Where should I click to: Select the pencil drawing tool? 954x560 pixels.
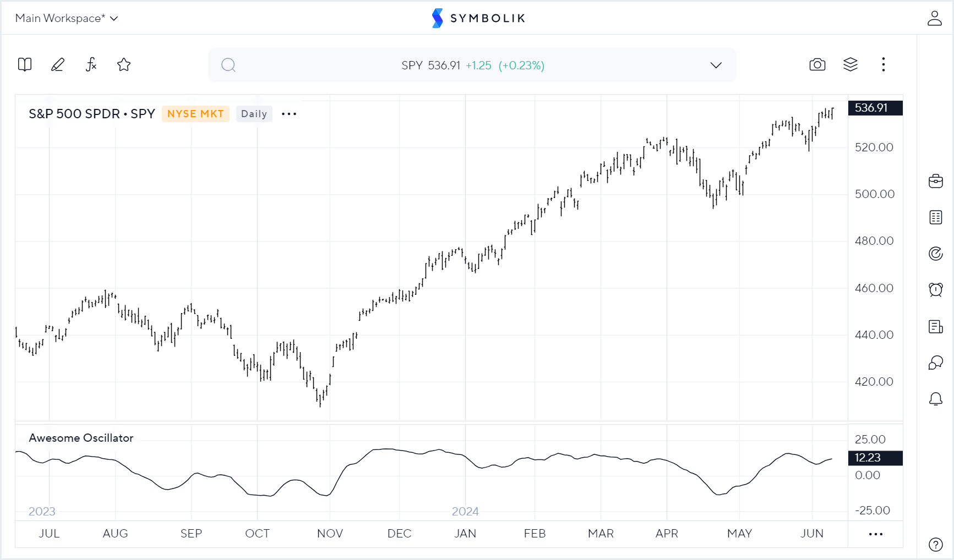[x=58, y=65]
